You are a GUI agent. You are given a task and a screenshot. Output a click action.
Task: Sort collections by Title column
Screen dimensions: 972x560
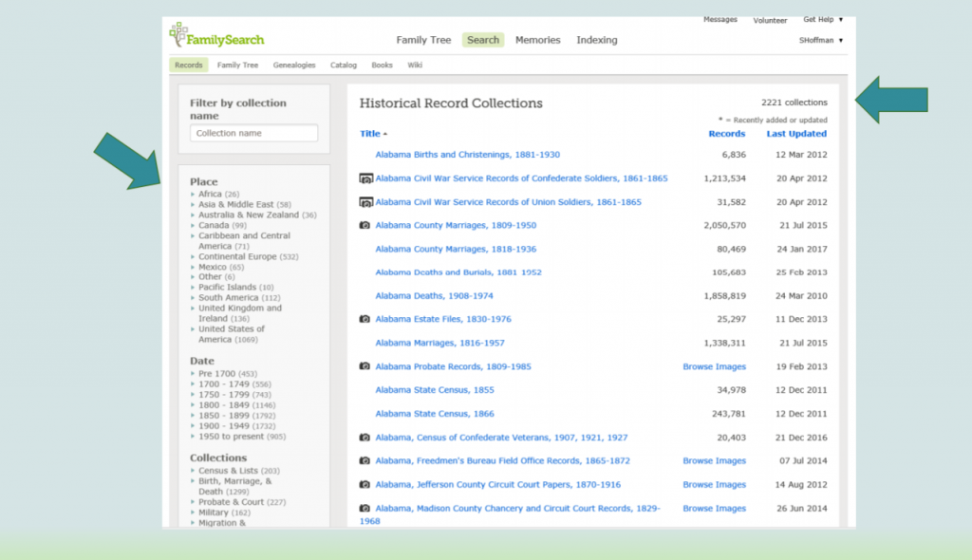coord(373,133)
